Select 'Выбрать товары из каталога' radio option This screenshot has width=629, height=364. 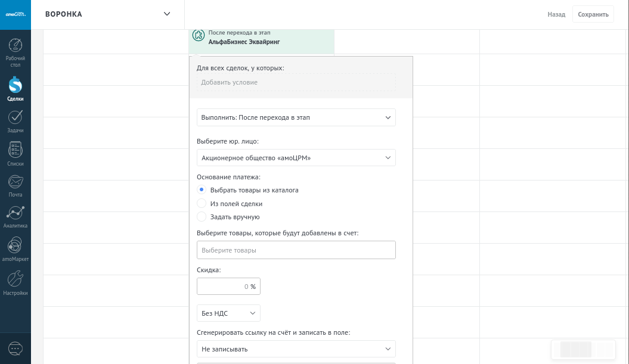tap(202, 190)
